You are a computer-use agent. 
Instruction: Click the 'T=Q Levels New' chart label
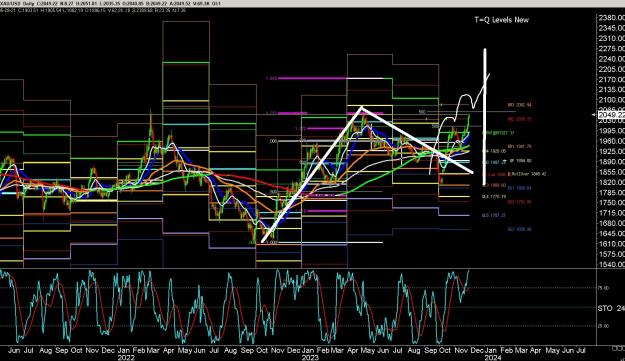[501, 20]
